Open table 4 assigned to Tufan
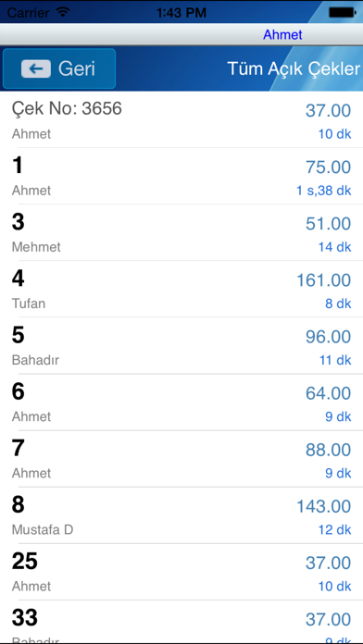This screenshot has height=644, width=363. (181, 289)
